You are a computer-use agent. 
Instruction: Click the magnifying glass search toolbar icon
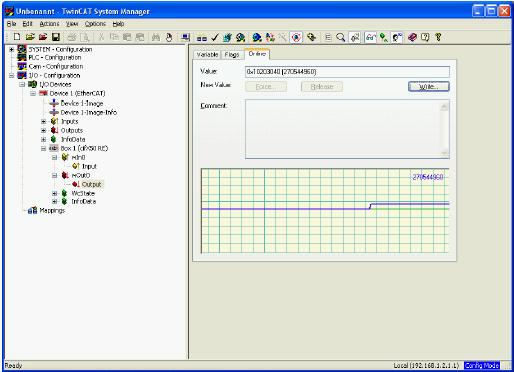(341, 37)
